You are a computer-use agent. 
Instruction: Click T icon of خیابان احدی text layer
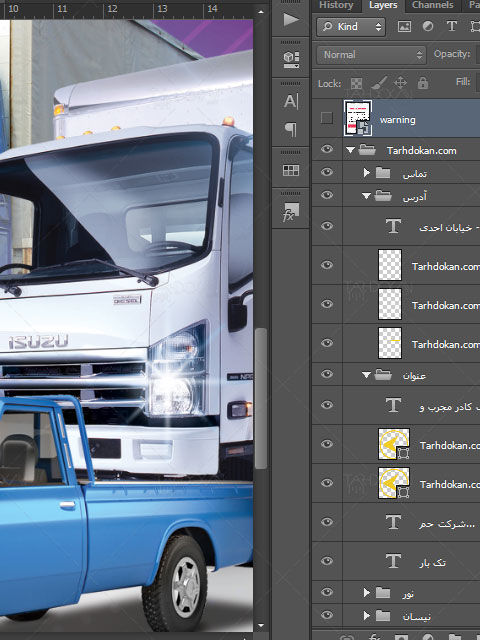[x=393, y=226]
